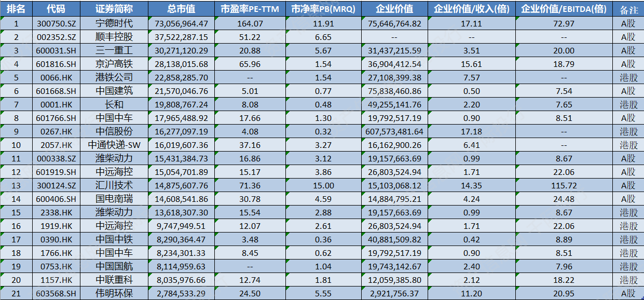Click the 企业价值 column header
The height and width of the screenshot is (300, 644).
394,9
